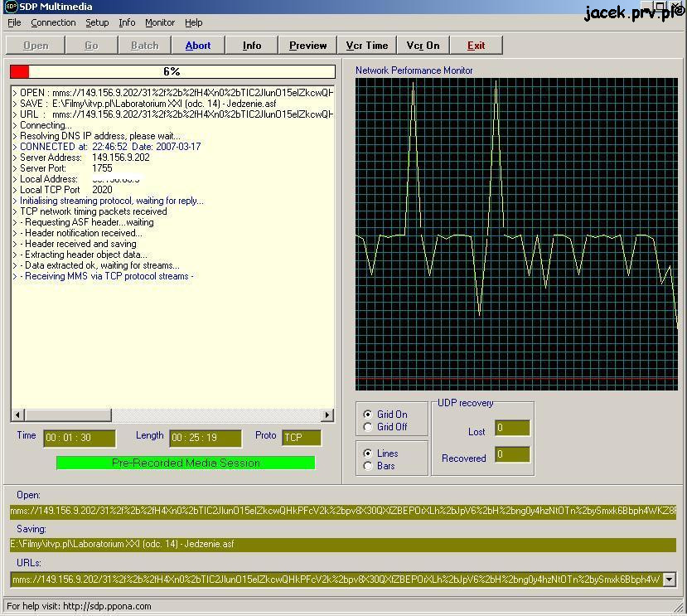Open the Setup menu
Viewport: 687px width, 616px height.
[x=97, y=22]
